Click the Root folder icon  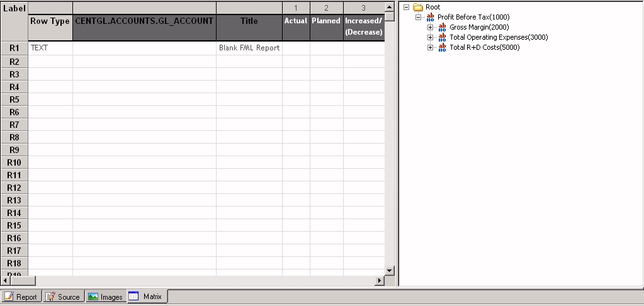pos(418,7)
